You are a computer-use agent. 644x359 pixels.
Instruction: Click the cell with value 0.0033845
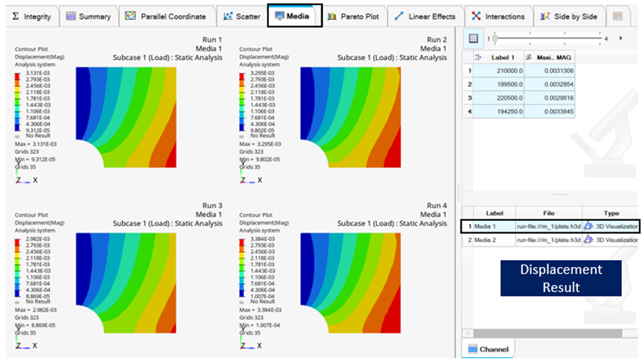coord(549,111)
